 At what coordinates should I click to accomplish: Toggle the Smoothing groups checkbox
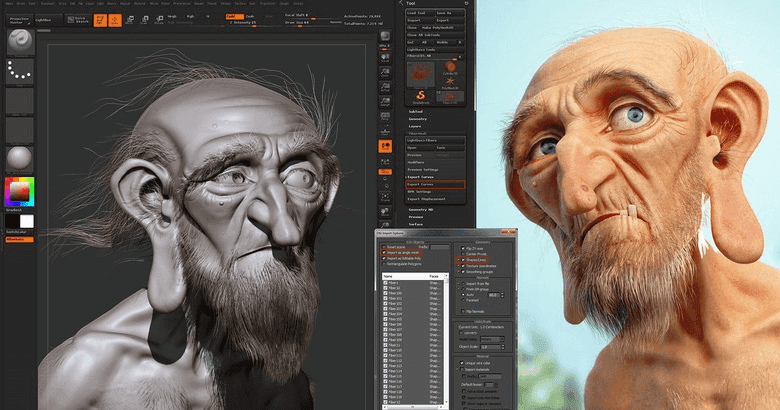coord(460,271)
